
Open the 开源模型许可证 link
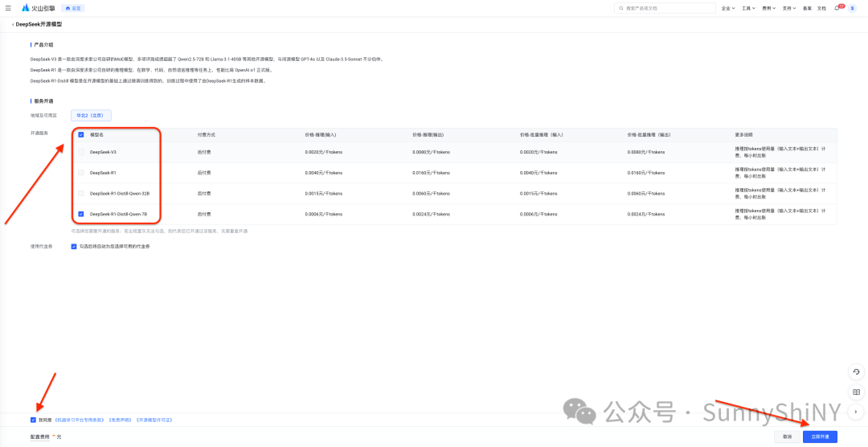pyautogui.click(x=154, y=420)
